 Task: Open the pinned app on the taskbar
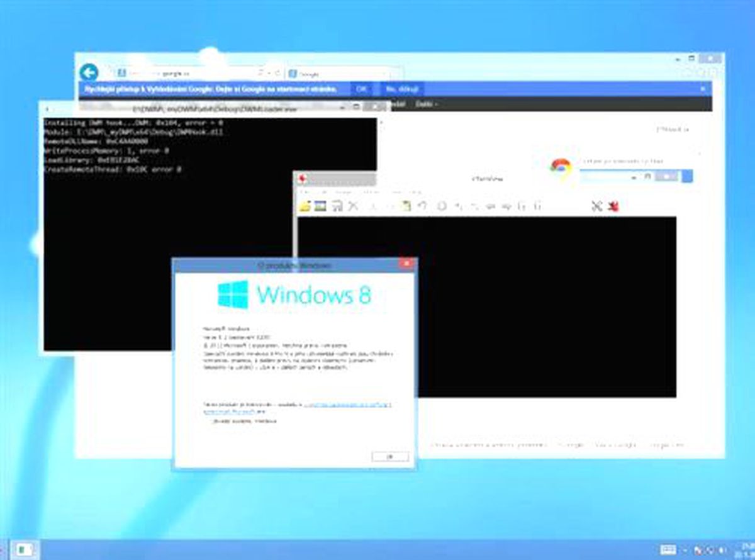pyautogui.click(x=24, y=549)
